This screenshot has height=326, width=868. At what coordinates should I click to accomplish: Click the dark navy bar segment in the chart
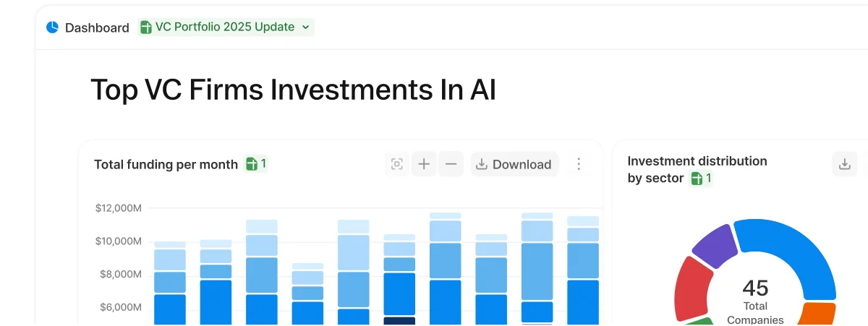click(399, 321)
